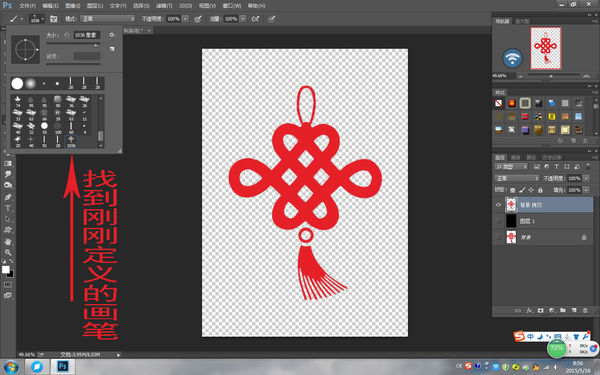Viewport: 600px width, 375px height.
Task: Open the brush 模式 blend mode dropdown
Action: 107,19
